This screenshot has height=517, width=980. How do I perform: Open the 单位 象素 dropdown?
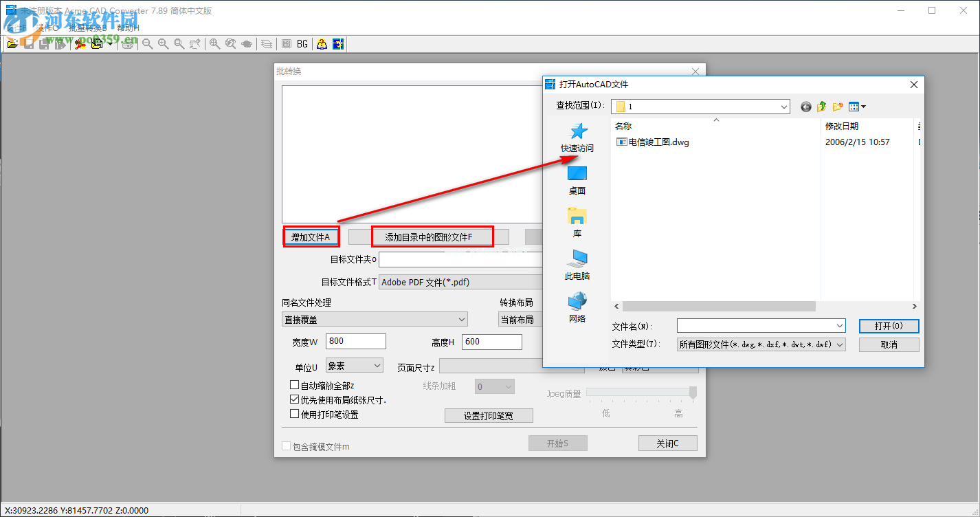355,366
